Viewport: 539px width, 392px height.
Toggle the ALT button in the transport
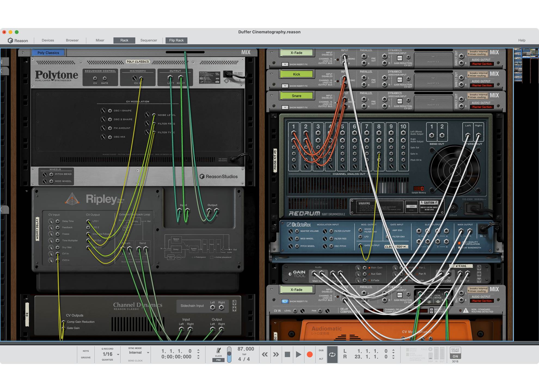click(x=321, y=359)
